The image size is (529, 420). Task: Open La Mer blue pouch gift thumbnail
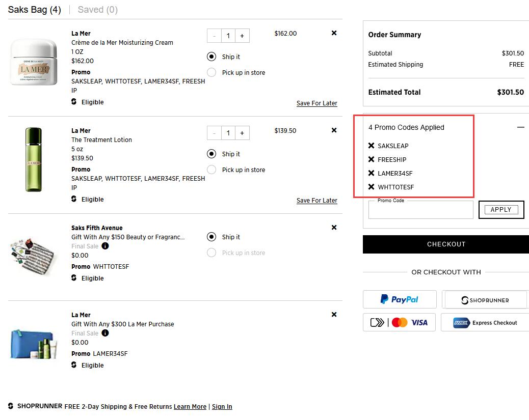(x=34, y=344)
